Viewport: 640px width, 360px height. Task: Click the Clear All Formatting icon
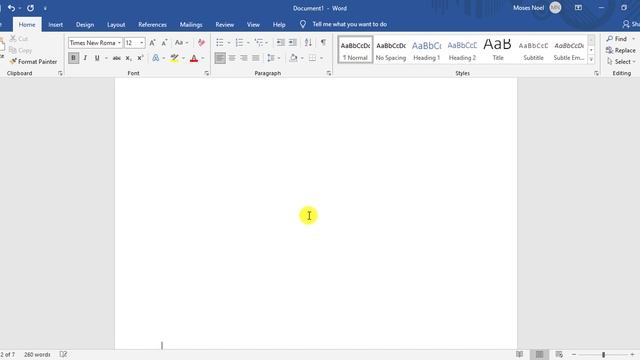click(201, 42)
